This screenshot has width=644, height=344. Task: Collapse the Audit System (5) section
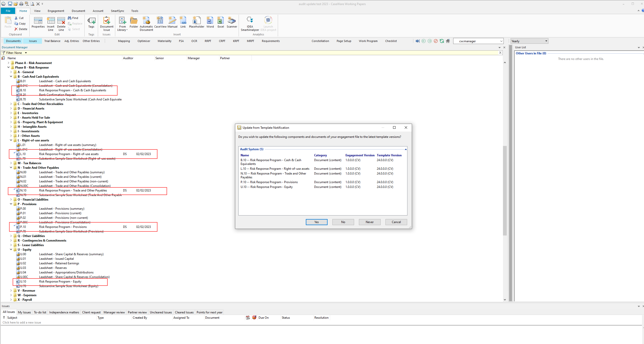click(x=406, y=149)
